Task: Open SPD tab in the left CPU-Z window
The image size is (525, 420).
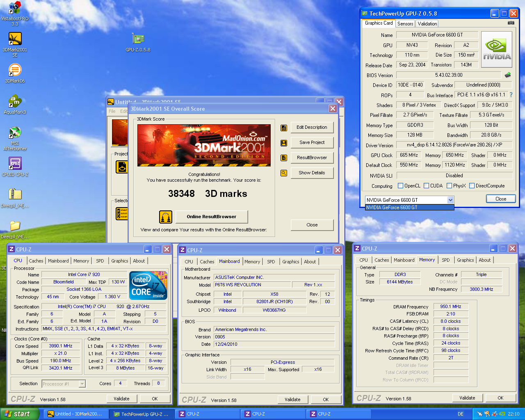Action: [x=100, y=261]
